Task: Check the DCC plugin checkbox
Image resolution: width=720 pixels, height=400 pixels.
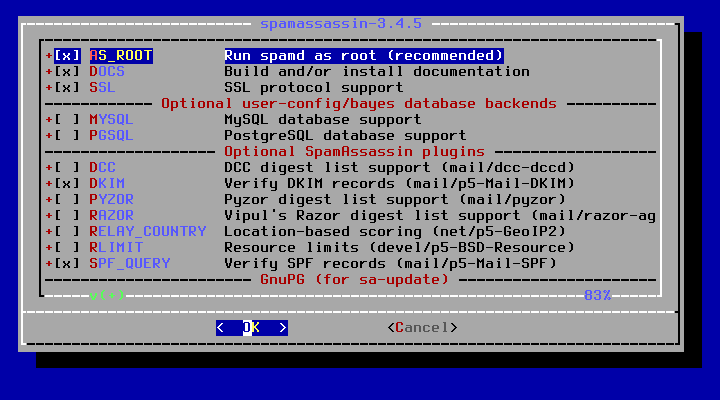Action: tap(68, 168)
